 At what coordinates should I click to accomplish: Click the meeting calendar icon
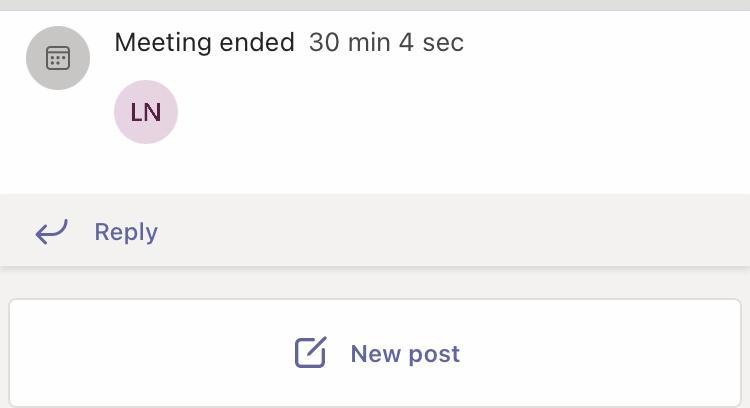[x=58, y=58]
